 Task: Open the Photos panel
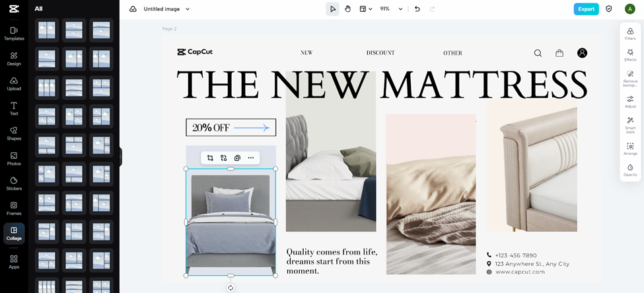[14, 159]
